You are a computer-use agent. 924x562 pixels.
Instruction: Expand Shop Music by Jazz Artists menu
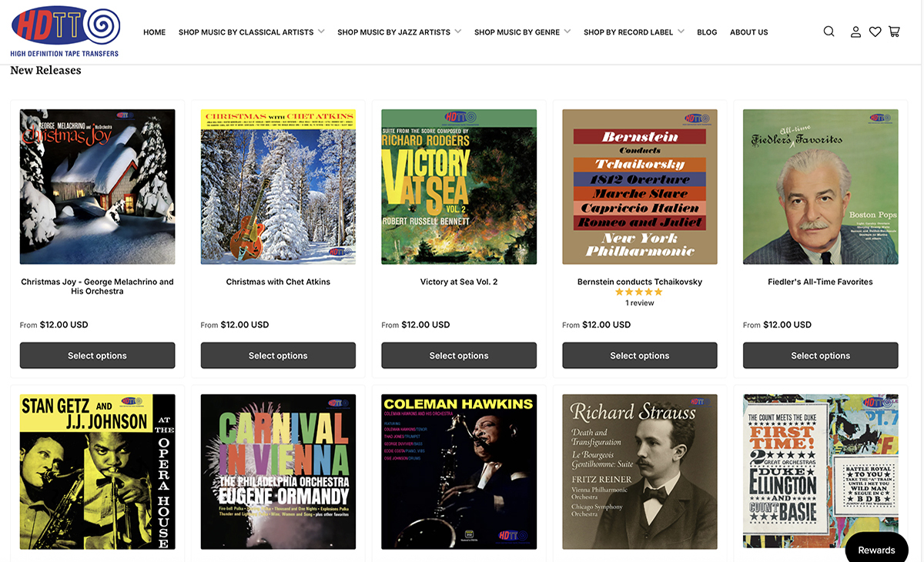click(399, 32)
